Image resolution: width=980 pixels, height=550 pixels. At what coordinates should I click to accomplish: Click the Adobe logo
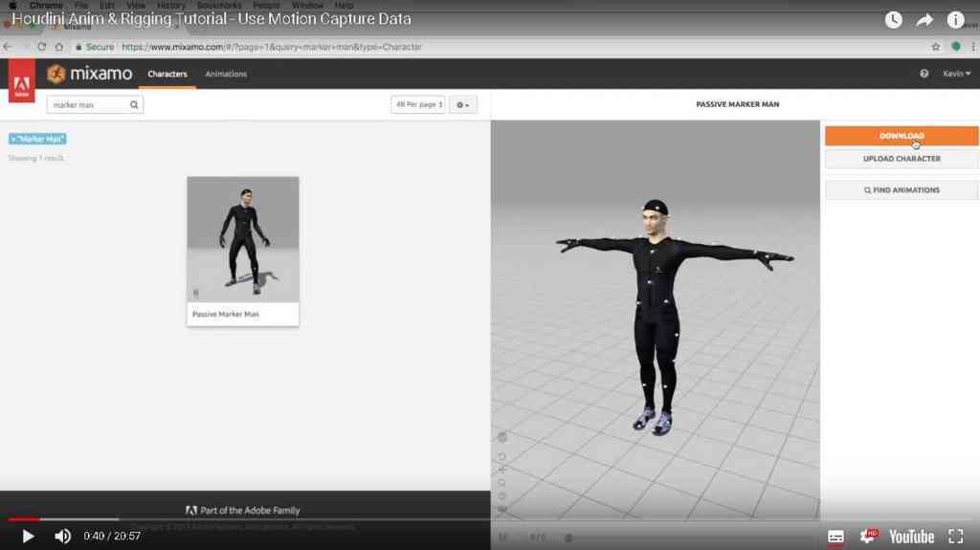click(x=22, y=80)
